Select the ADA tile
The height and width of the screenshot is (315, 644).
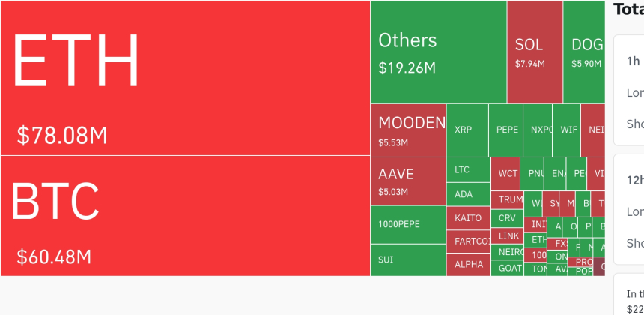click(x=468, y=194)
